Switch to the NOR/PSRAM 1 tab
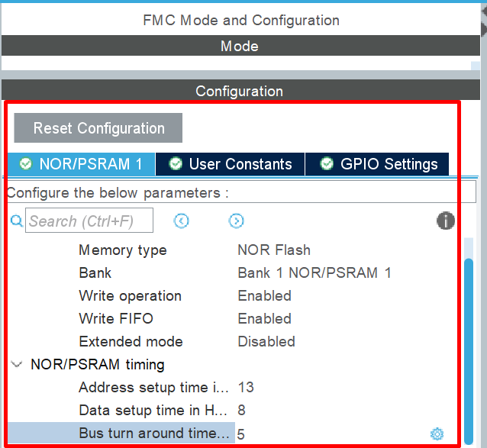 (81, 164)
